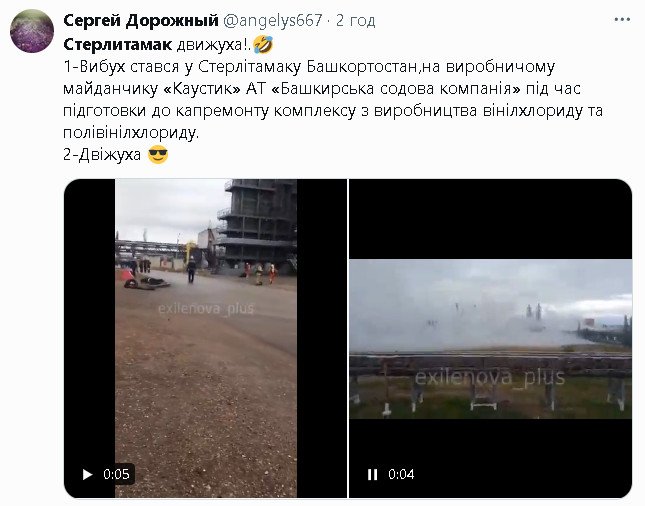Open the tweet timestamp '2 год'
Screen dimensions: 645x506
tap(355, 20)
